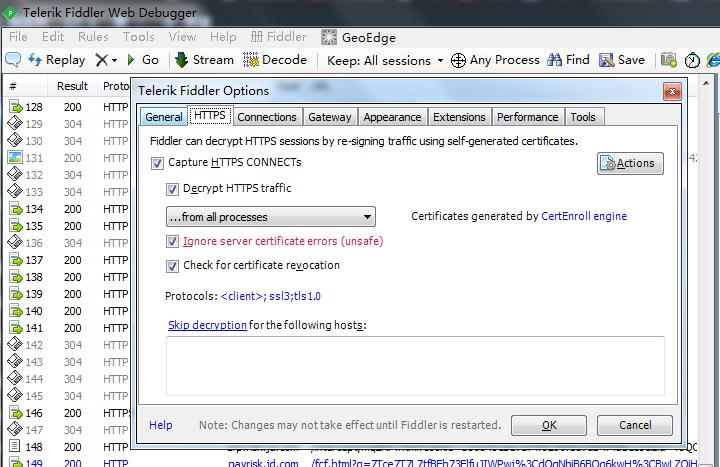Select session 131 image icon
The width and height of the screenshot is (720, 467).
tap(15, 158)
